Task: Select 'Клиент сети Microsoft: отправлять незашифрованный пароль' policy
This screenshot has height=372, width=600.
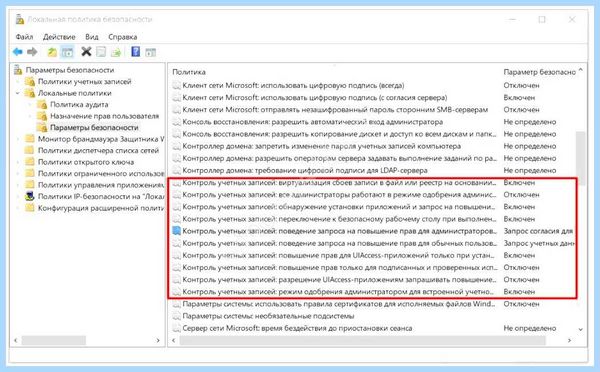Action: tap(335, 109)
